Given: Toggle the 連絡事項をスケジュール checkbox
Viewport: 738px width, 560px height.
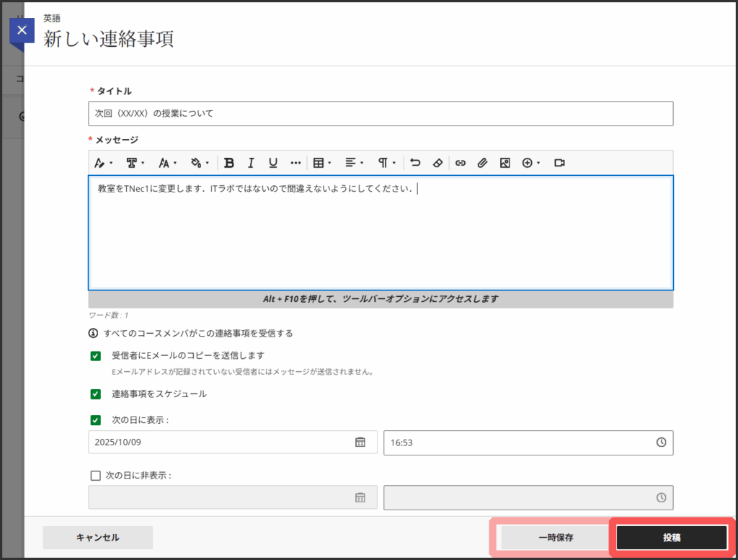Looking at the screenshot, I should coord(96,394).
